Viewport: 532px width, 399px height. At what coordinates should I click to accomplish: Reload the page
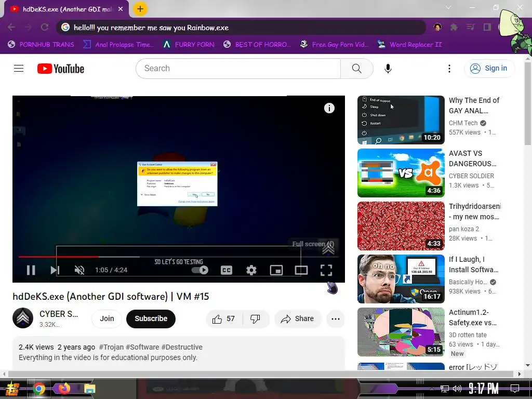tap(45, 27)
